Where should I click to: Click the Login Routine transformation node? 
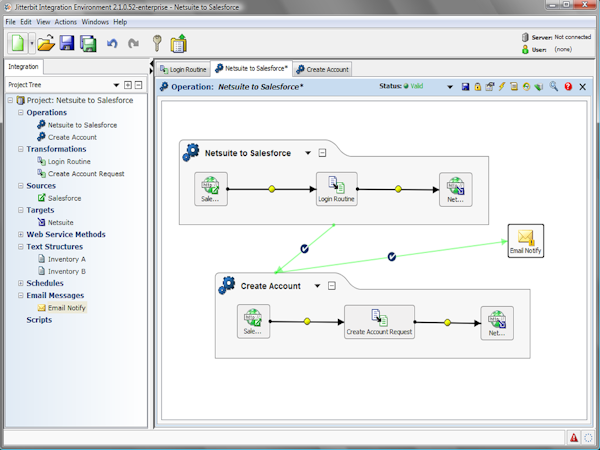click(x=336, y=189)
